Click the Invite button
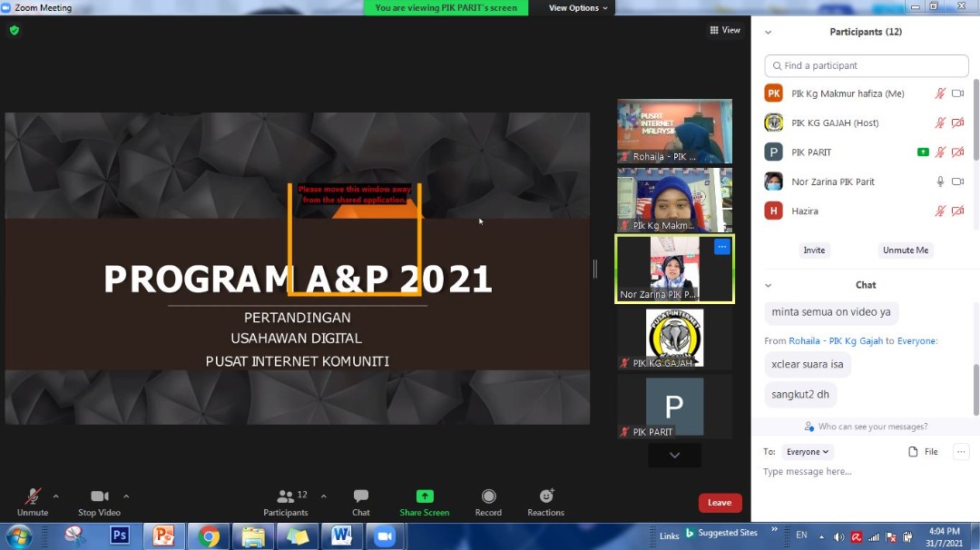 814,250
